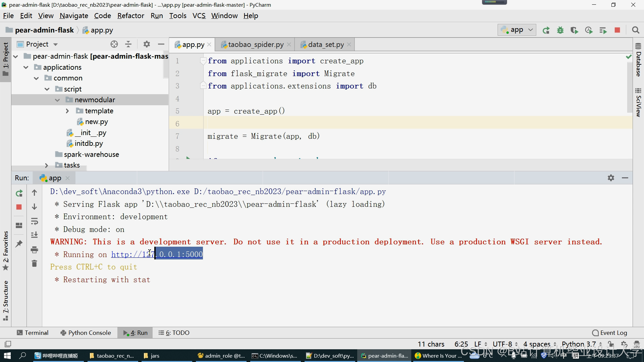Expand the template folder
Screen dimensions: 644x362
click(67, 111)
